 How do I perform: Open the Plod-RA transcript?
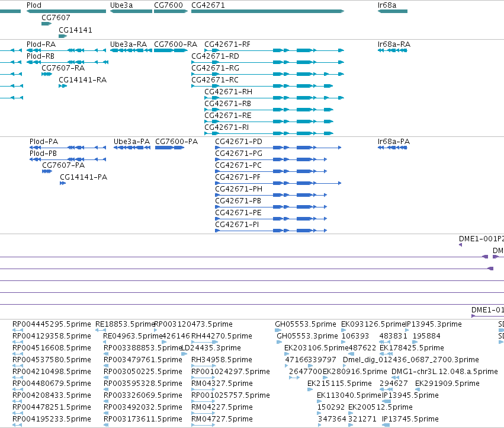tap(41, 44)
